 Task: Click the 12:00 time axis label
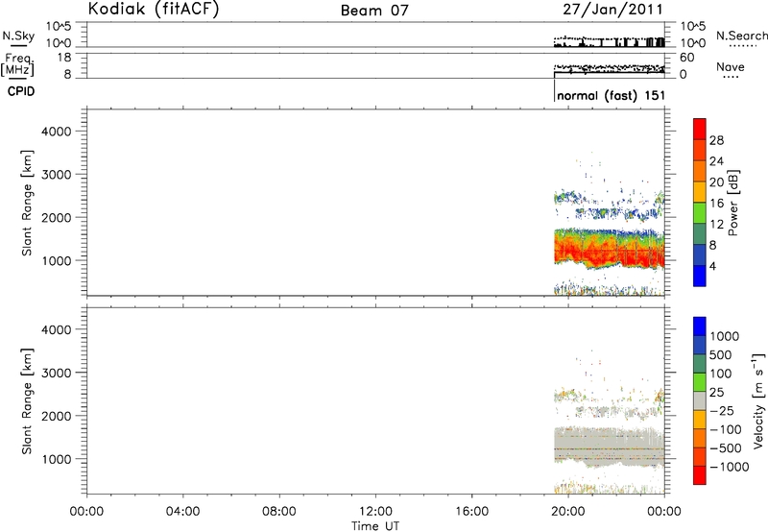tap(375, 512)
